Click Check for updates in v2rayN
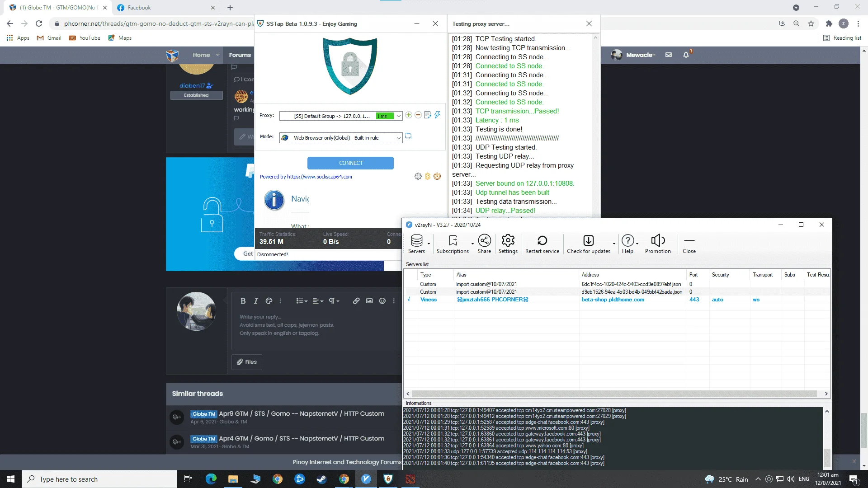868x488 pixels. (588, 244)
